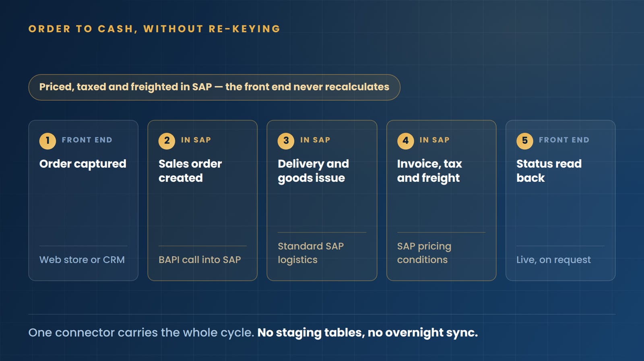Screen dimensions: 644x361
Task: Select the 'Priced, taxed and freighted in SAP' pill
Action: click(214, 87)
